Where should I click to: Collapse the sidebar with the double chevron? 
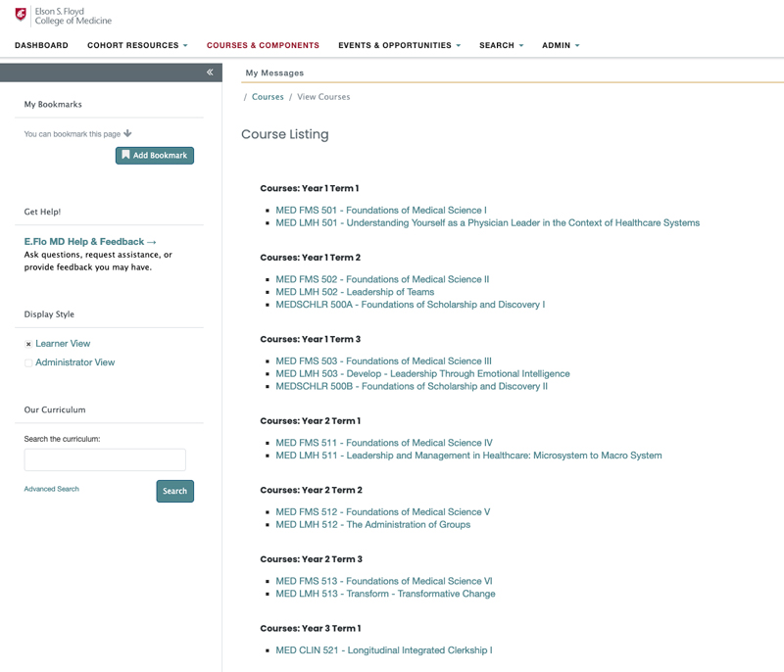tap(210, 72)
